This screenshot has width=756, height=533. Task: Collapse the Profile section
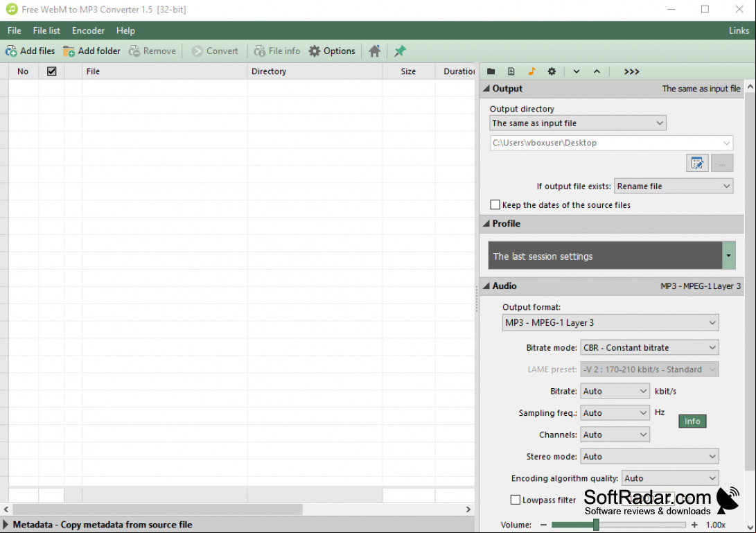[486, 223]
